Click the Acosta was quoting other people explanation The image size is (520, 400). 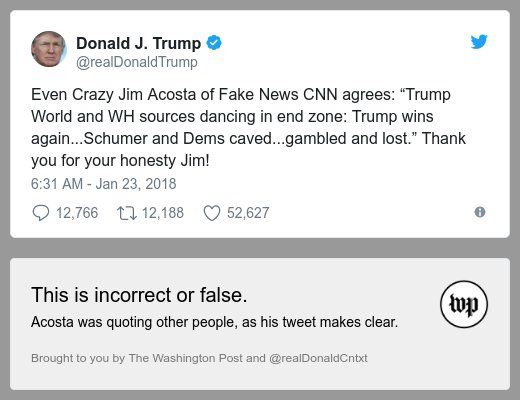[x=214, y=322]
